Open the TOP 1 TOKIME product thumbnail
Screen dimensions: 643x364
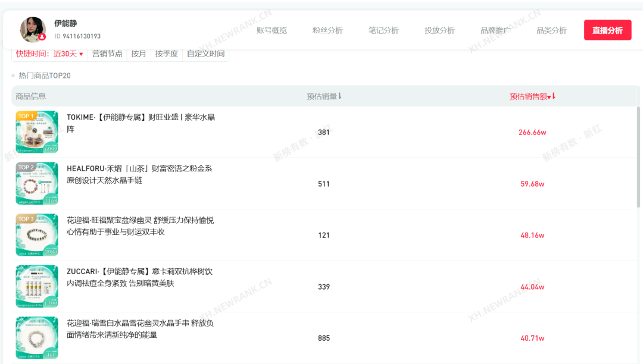tap(37, 132)
